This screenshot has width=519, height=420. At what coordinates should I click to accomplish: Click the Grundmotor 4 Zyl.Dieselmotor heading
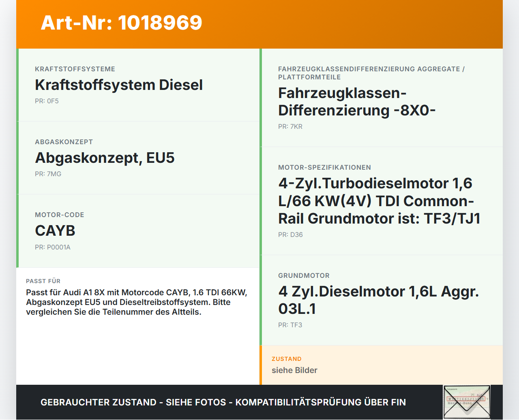[x=378, y=300]
